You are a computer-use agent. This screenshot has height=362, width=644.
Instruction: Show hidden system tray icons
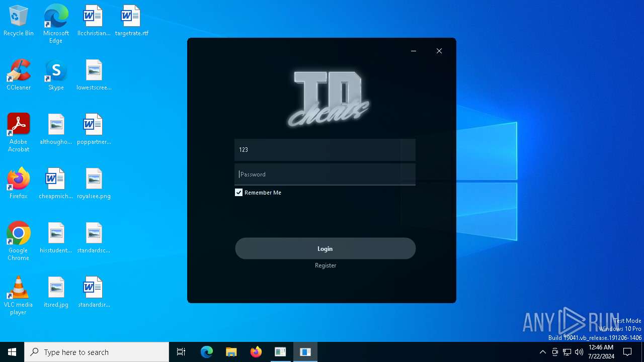click(542, 352)
